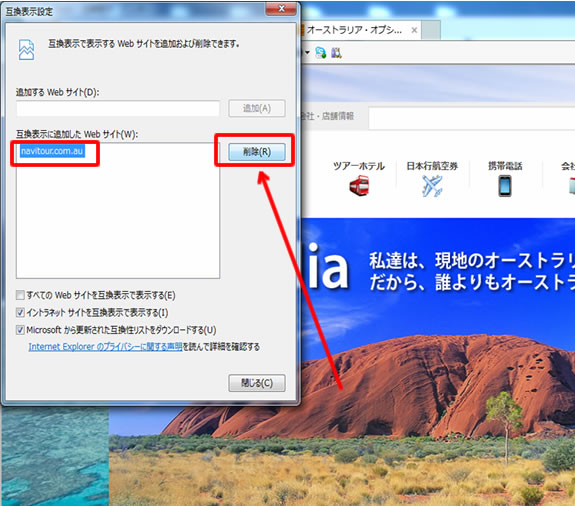
Task: Click the website search box
Action: [472, 118]
